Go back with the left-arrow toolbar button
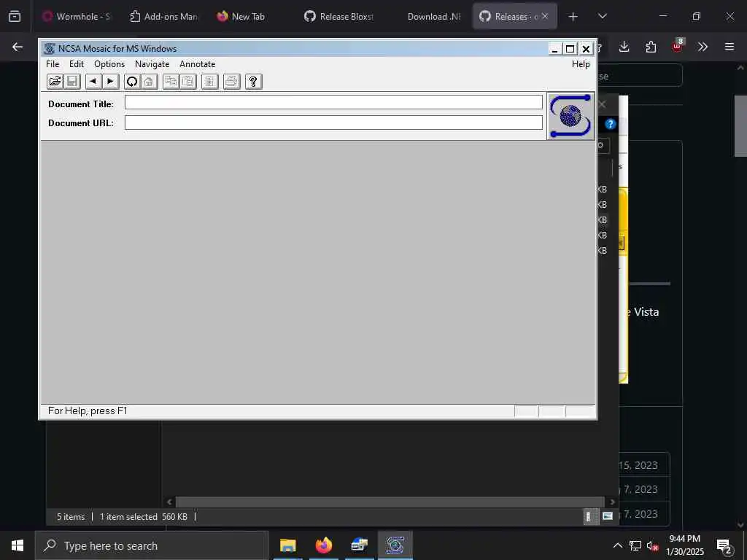The image size is (747, 560). click(x=93, y=82)
